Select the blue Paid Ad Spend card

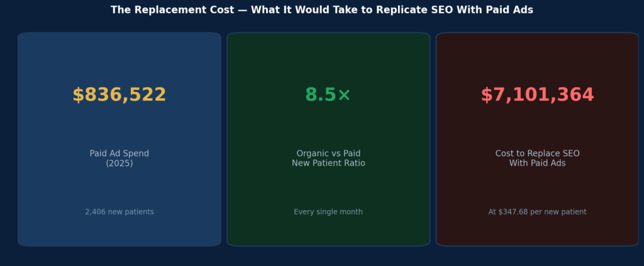coord(119,139)
